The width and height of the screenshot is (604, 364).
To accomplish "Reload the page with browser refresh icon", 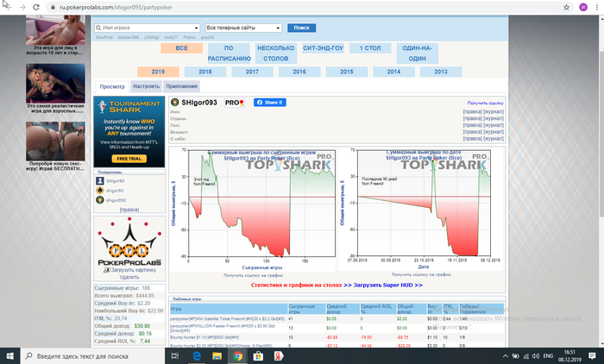I will pos(36,7).
